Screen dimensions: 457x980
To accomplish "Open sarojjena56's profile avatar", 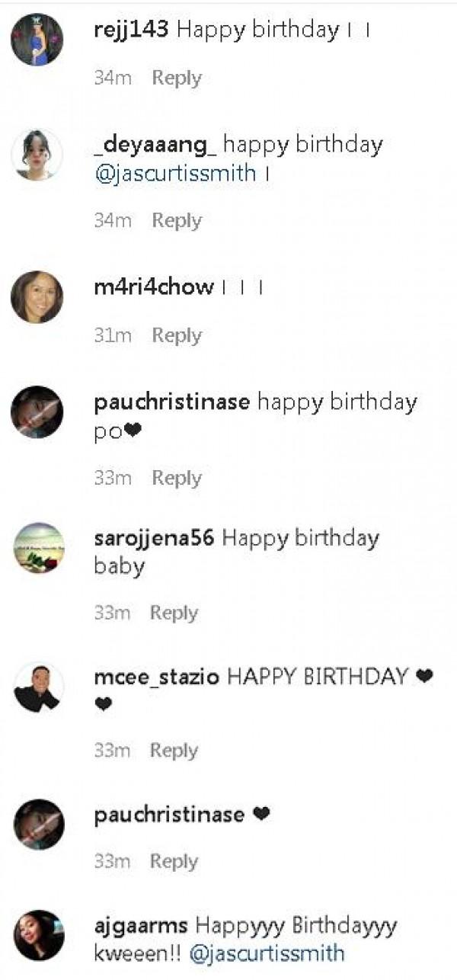I will [39, 547].
